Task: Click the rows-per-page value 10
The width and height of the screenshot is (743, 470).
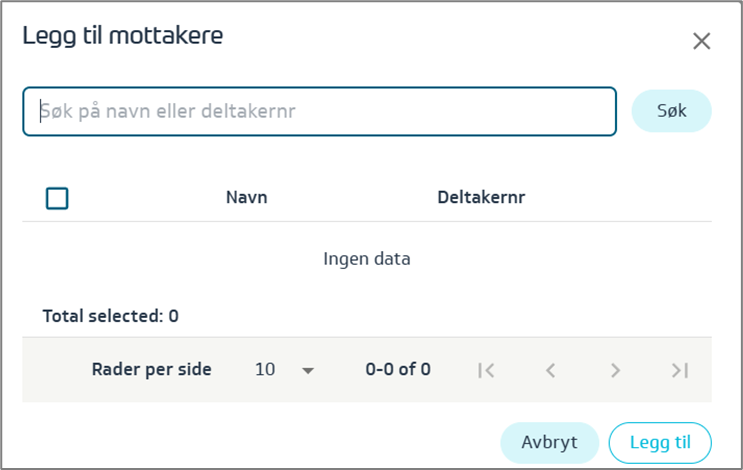Action: 265,370
